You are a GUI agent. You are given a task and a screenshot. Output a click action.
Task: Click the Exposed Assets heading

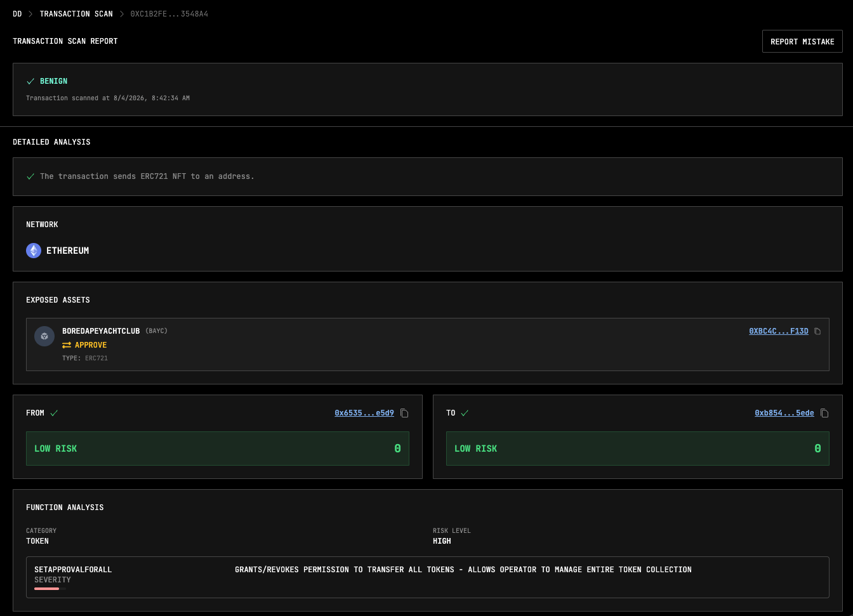58,300
